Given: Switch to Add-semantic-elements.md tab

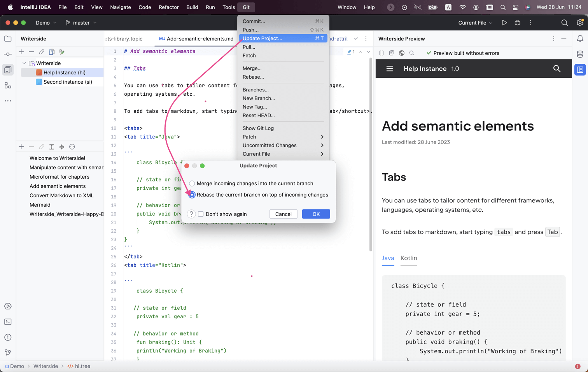Looking at the screenshot, I should (196, 39).
